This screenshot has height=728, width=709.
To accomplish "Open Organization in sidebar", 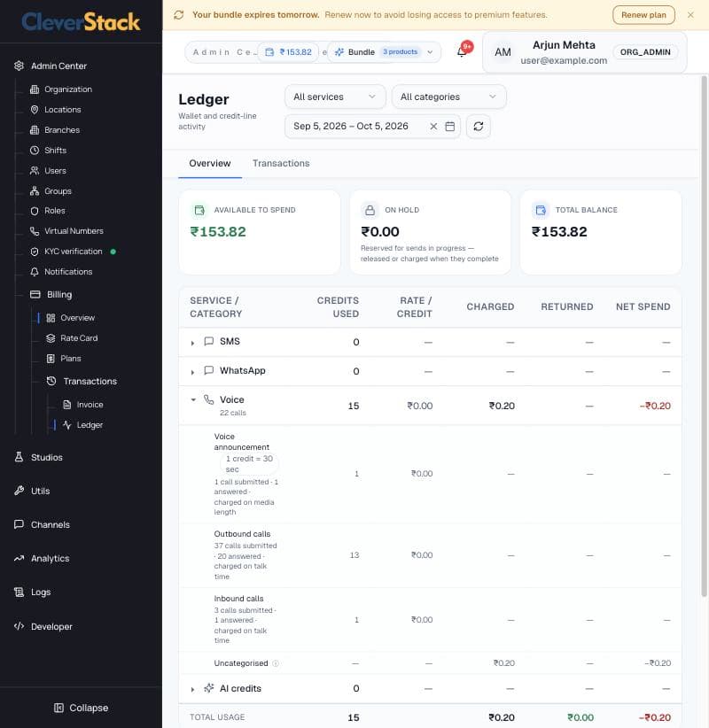I will [x=68, y=89].
